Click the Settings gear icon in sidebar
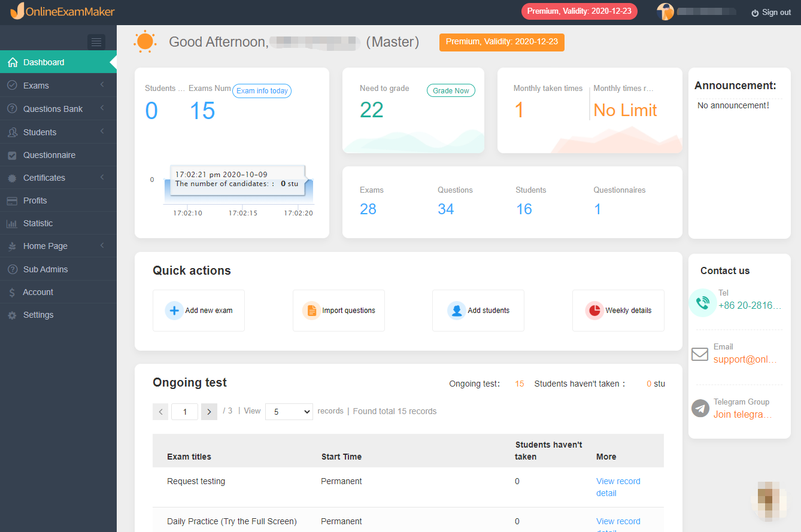 (12, 315)
